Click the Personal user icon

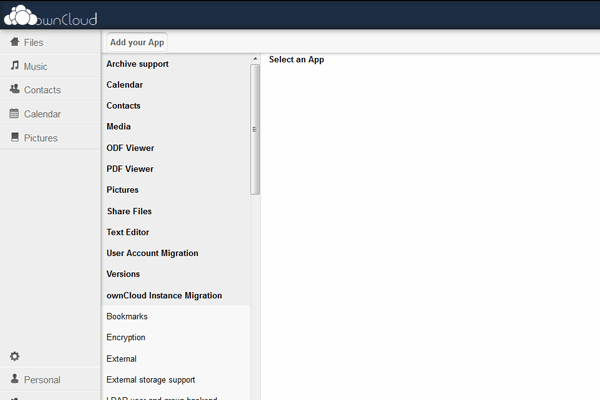(15, 380)
